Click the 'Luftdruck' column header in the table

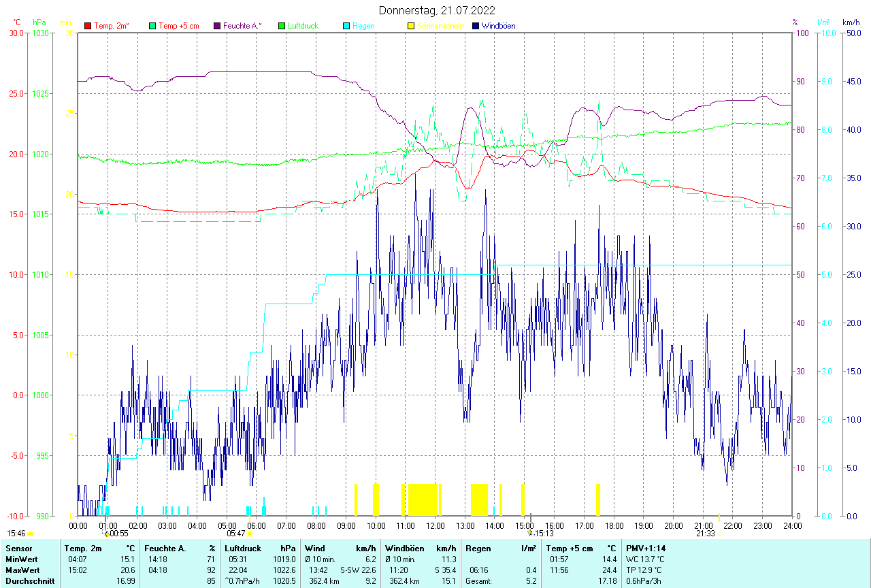coord(243,548)
